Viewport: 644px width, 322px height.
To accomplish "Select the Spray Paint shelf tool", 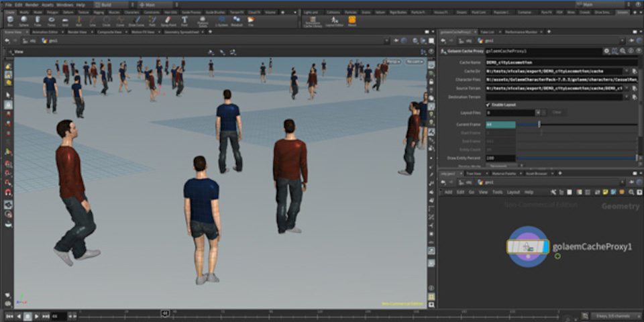I will coord(168,21).
